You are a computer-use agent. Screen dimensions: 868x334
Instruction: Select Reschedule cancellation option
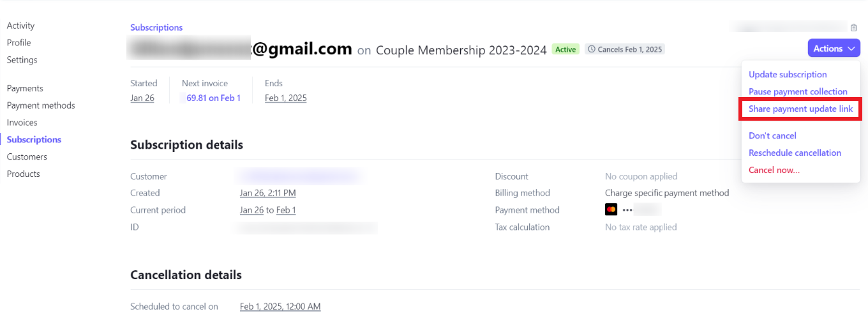pyautogui.click(x=795, y=153)
